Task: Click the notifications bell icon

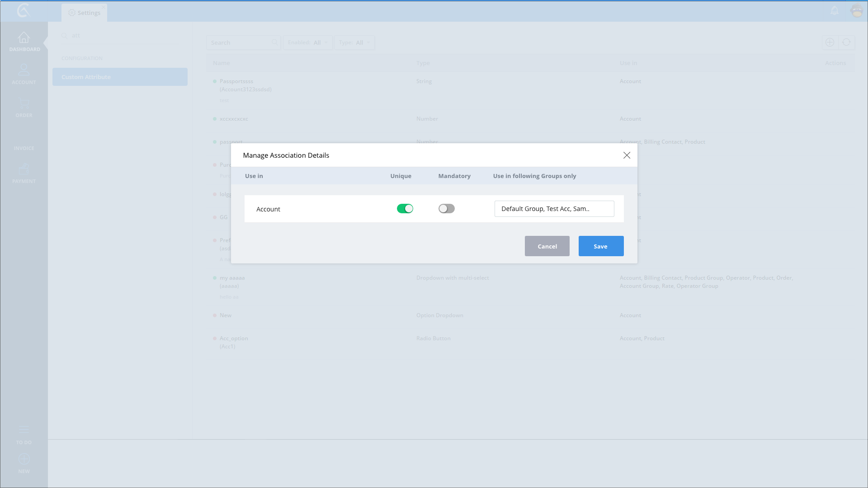Action: [835, 11]
